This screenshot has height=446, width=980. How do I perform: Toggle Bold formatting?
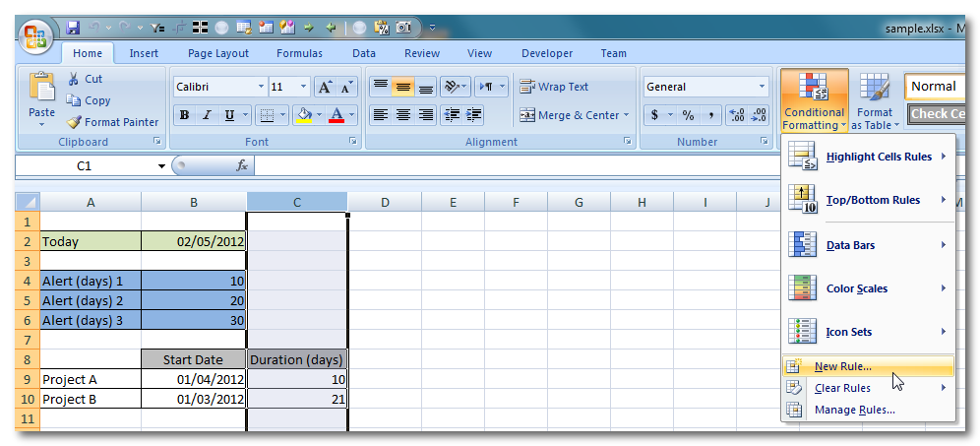pos(184,115)
